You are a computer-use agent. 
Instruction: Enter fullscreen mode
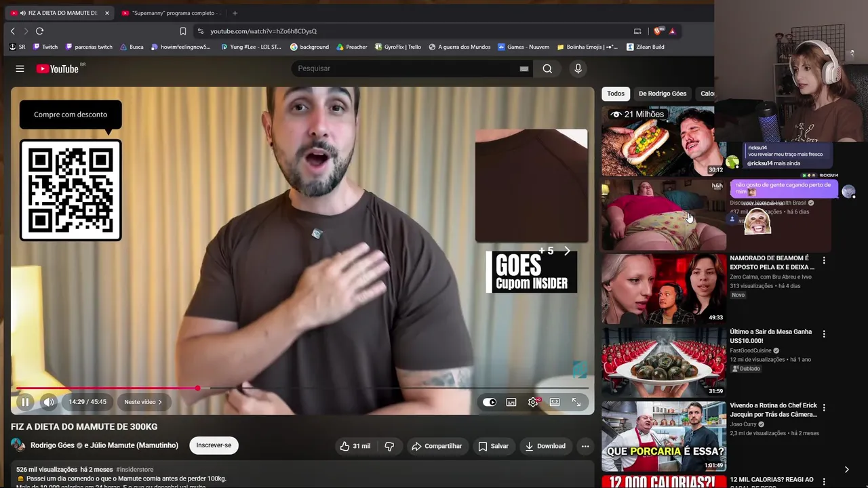[x=576, y=402]
